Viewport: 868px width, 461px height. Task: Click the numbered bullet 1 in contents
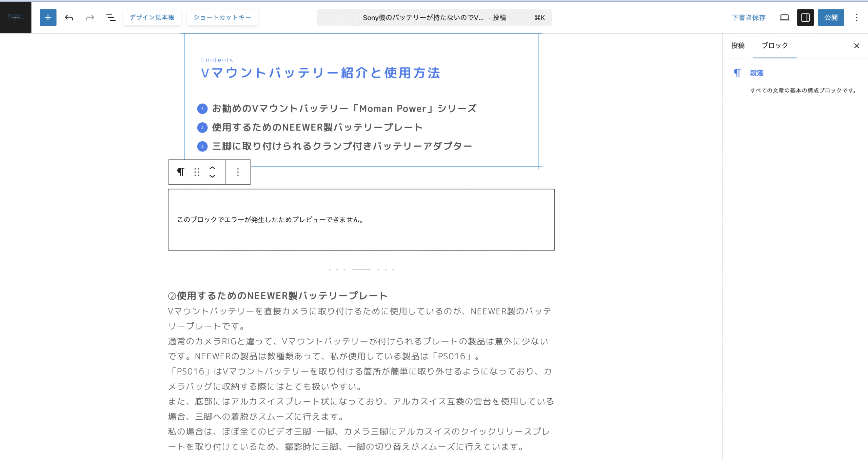202,109
